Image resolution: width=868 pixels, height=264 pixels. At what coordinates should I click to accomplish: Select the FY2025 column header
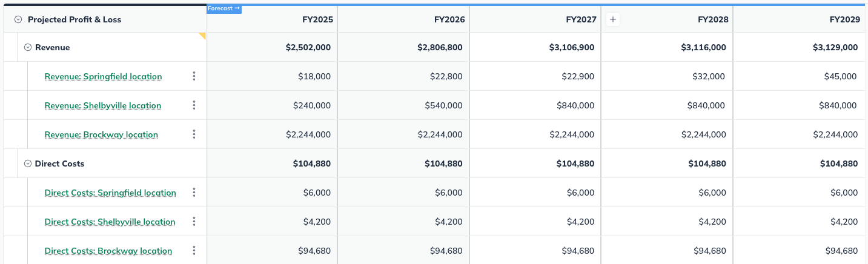pyautogui.click(x=317, y=19)
